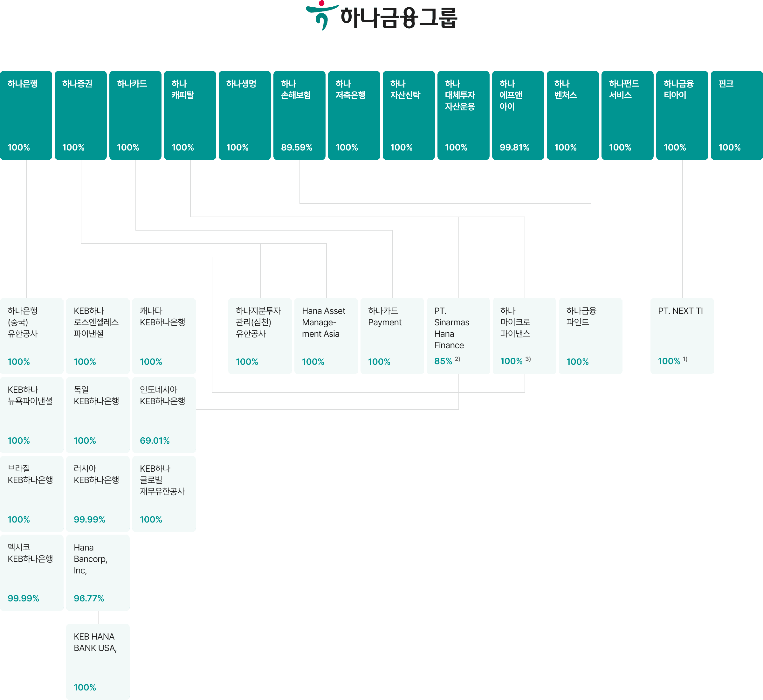Image resolution: width=763 pixels, height=700 pixels.
Task: Select the 캐나다 KEB하나은행 card
Action: pos(164,336)
